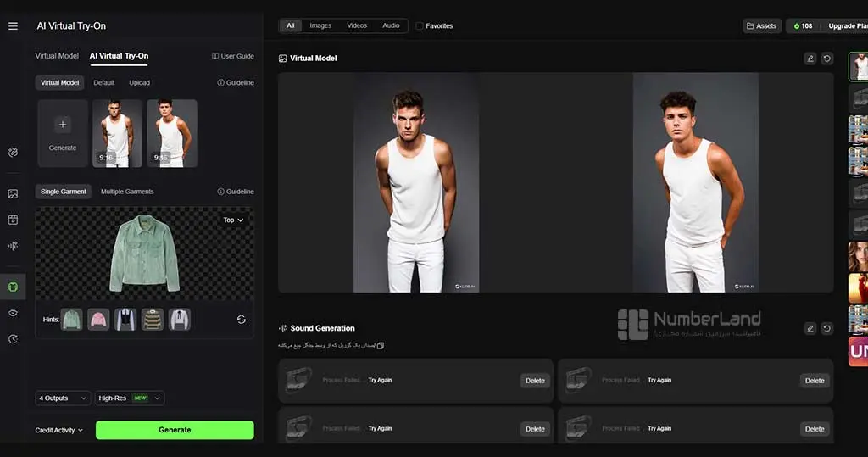Open the User Guide link

pos(233,56)
